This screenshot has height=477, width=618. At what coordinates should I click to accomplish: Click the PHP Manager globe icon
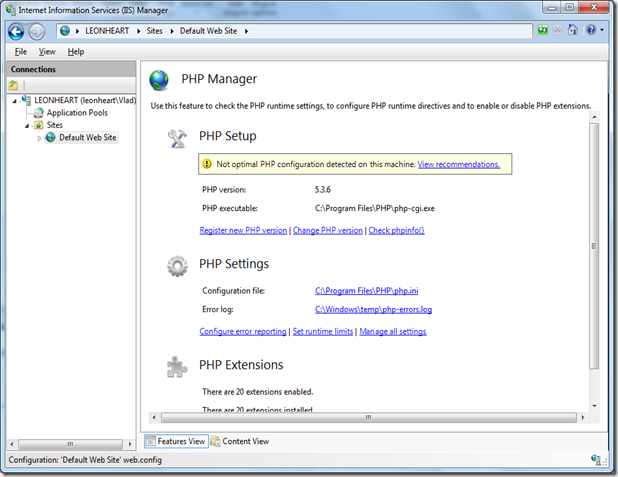tap(159, 80)
